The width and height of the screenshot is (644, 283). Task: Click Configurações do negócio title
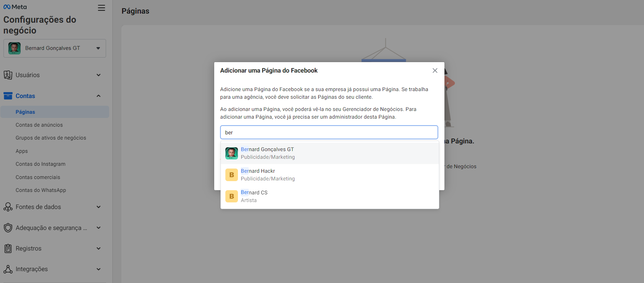click(x=40, y=25)
